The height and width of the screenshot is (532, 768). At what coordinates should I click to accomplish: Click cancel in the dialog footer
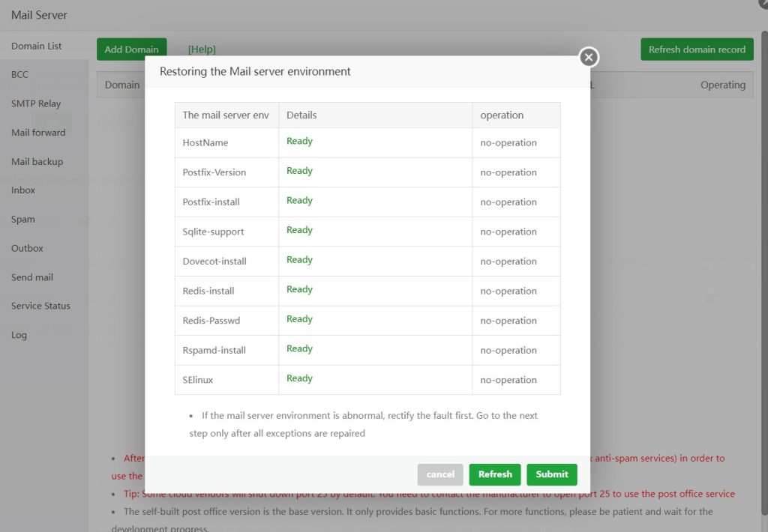[x=440, y=474]
